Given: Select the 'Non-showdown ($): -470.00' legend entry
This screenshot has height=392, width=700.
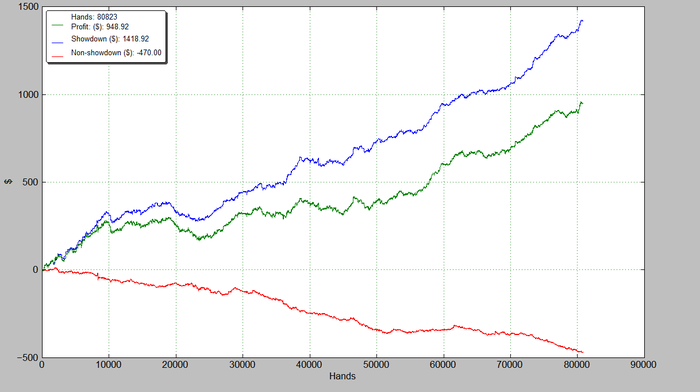Looking at the screenshot, I should 116,53.
